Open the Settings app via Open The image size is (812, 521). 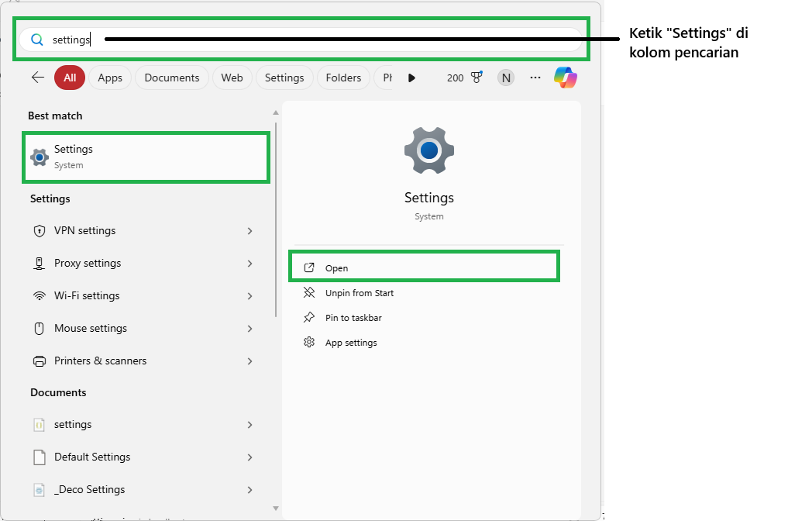[x=424, y=267]
